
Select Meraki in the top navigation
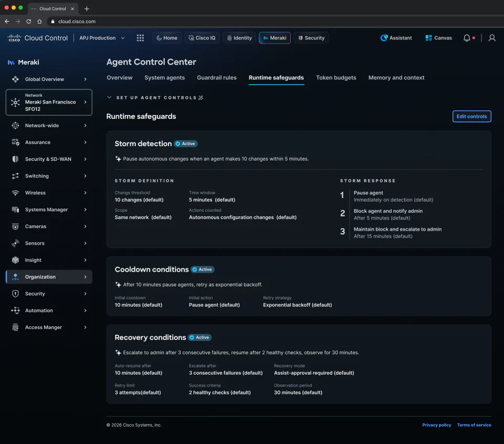point(275,38)
